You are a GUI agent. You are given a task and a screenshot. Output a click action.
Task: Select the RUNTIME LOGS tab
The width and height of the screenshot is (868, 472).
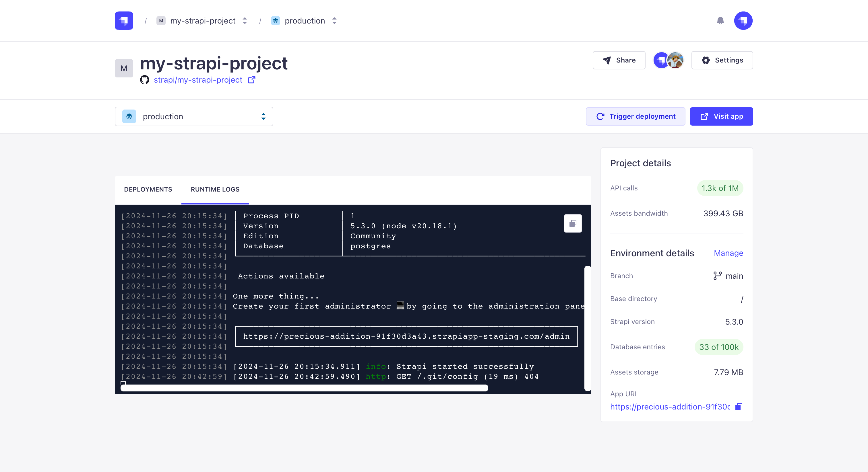215,189
